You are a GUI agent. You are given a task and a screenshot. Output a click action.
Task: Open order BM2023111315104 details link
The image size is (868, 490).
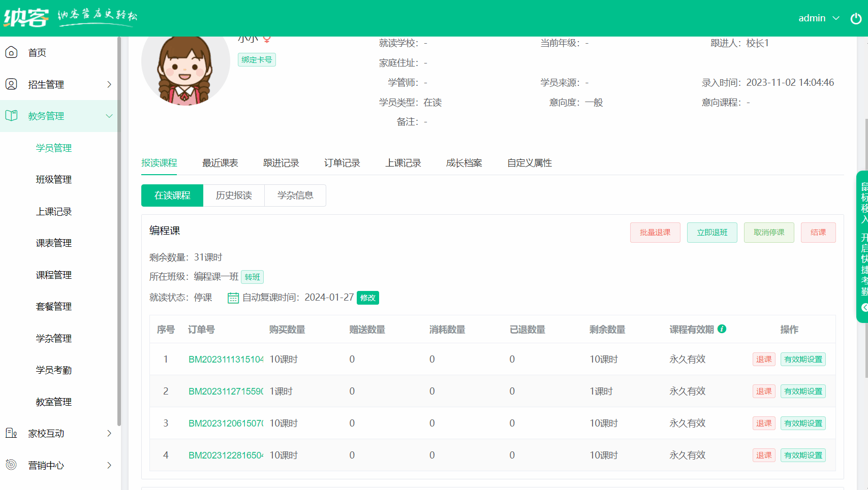[x=225, y=359]
